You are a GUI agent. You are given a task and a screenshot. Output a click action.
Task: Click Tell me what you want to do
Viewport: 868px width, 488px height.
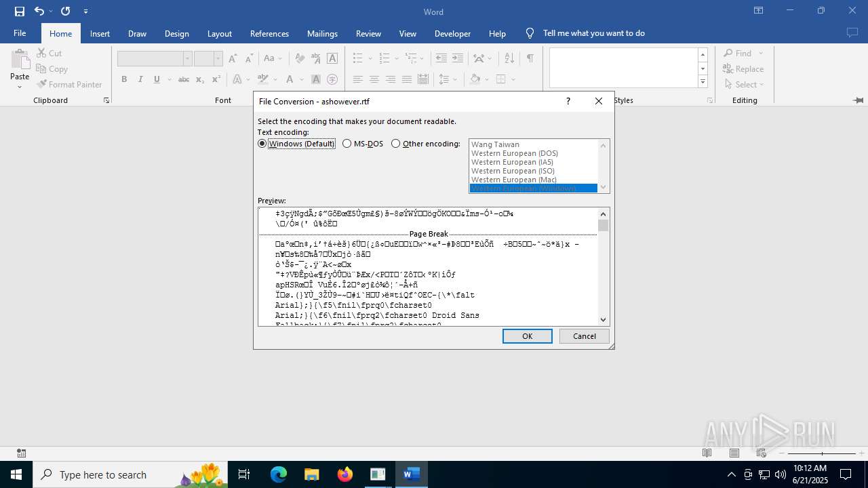pos(594,33)
